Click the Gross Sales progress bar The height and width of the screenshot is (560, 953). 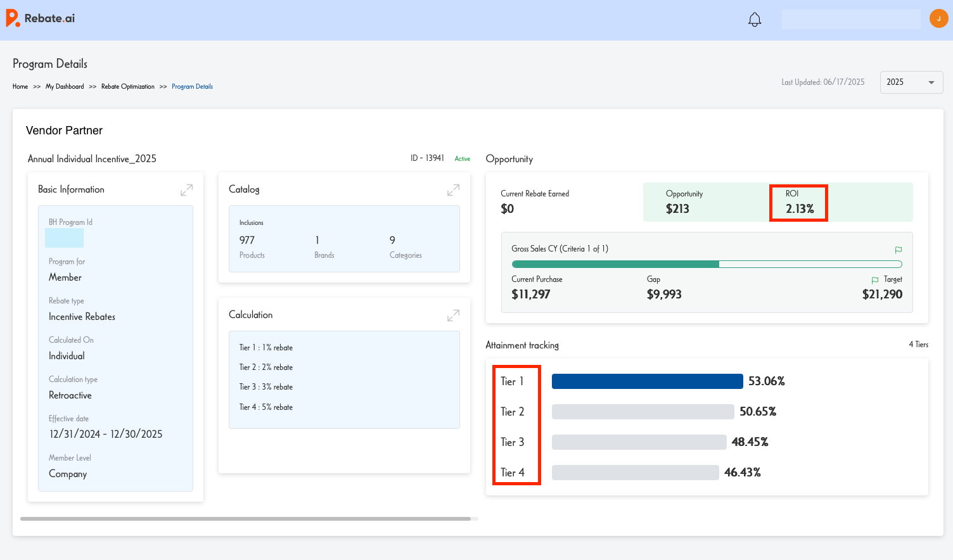[x=706, y=264]
